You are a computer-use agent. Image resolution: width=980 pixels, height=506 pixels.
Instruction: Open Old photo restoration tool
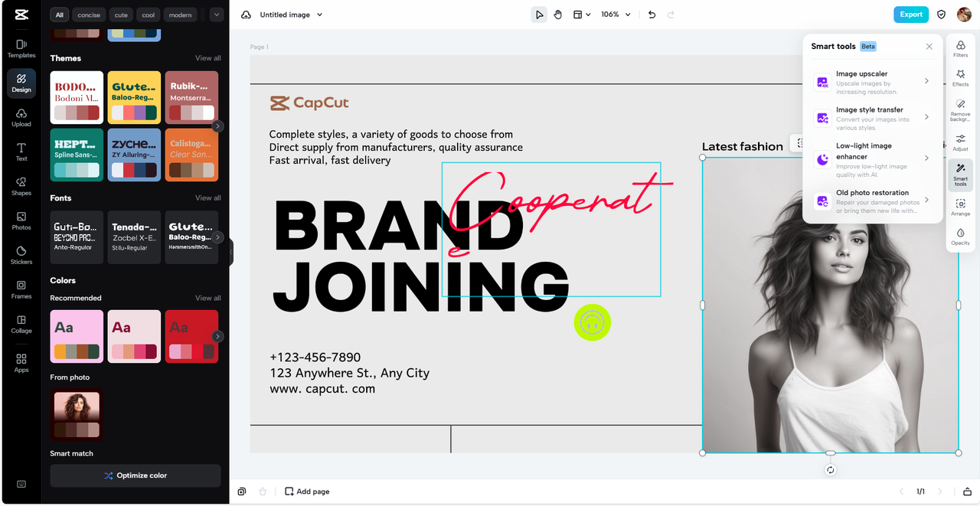(873, 201)
